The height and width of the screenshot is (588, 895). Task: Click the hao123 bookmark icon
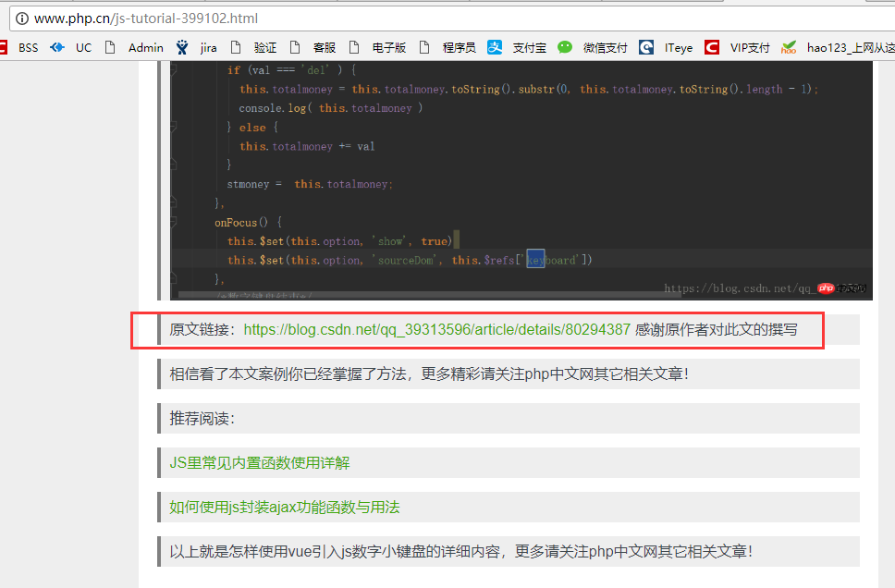pos(789,47)
